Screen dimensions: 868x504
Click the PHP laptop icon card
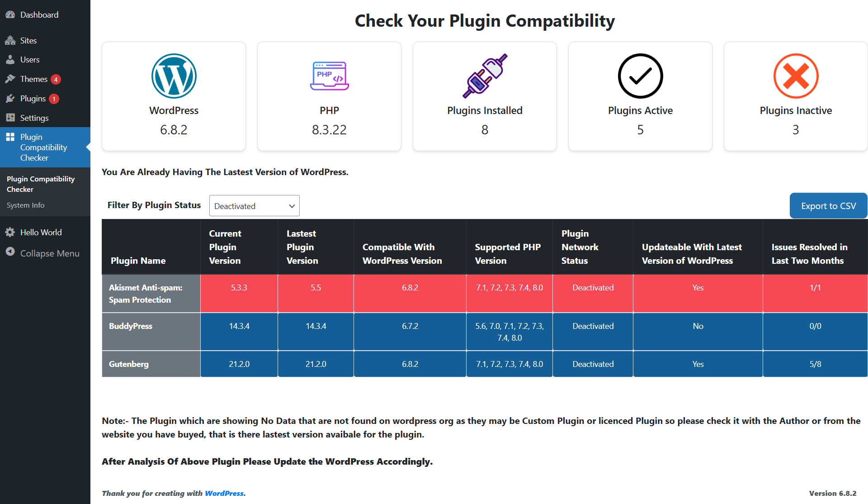click(x=330, y=76)
